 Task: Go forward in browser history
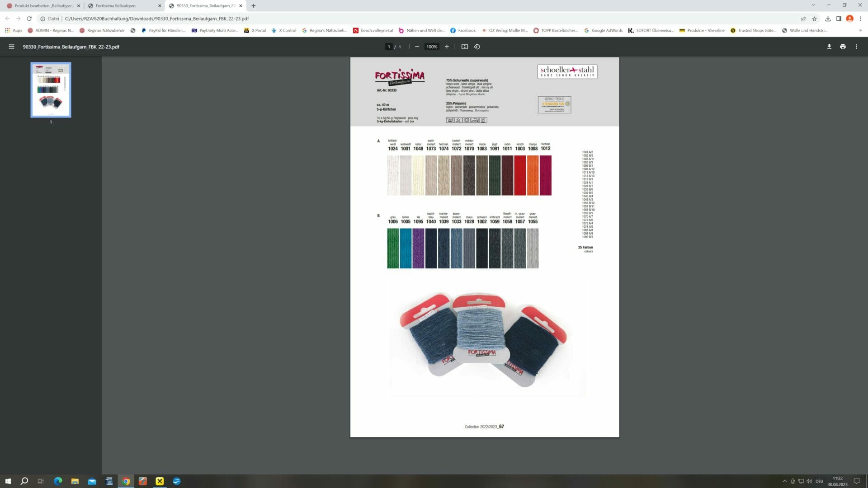18,19
